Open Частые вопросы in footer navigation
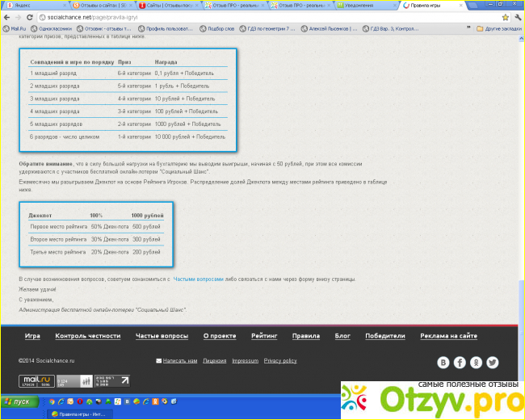This screenshot has width=525, height=420. 162,335
